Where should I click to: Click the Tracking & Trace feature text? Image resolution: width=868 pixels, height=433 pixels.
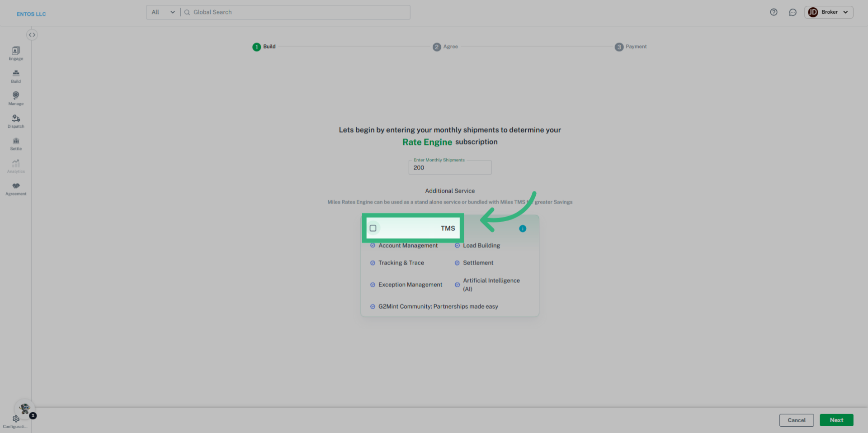pyautogui.click(x=401, y=263)
